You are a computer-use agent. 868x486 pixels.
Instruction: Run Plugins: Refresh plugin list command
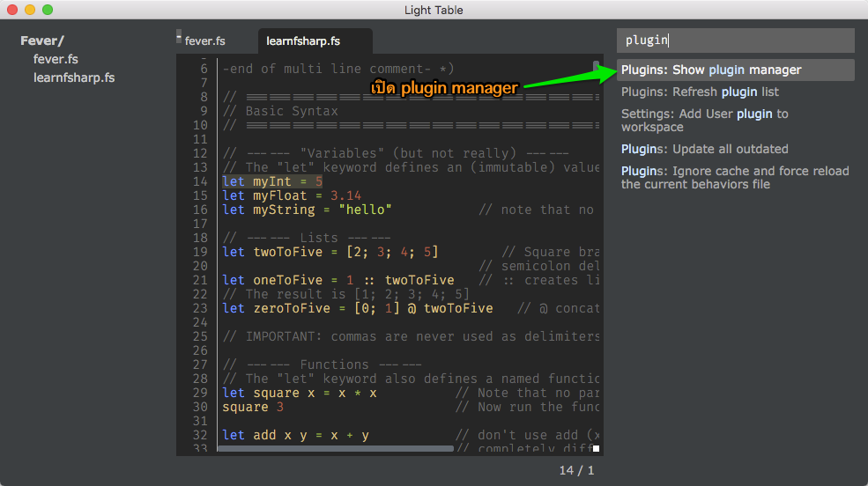pos(735,92)
